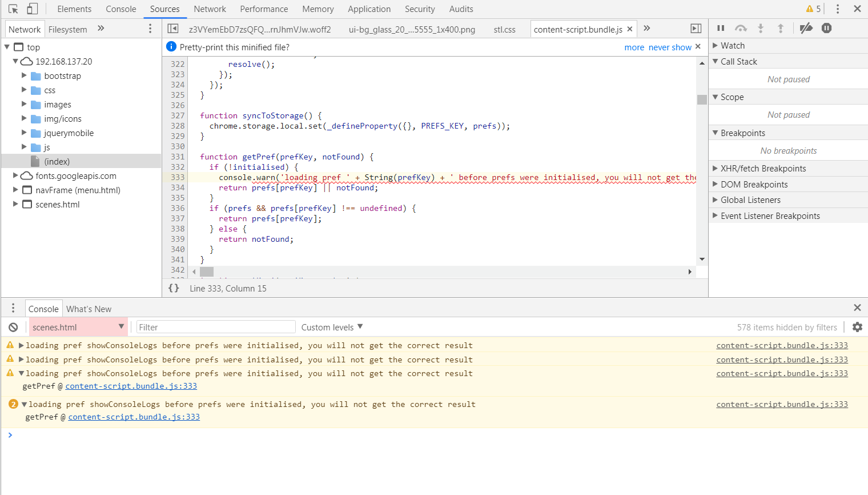
Task: Open console settings gear icon
Action: [x=857, y=327]
